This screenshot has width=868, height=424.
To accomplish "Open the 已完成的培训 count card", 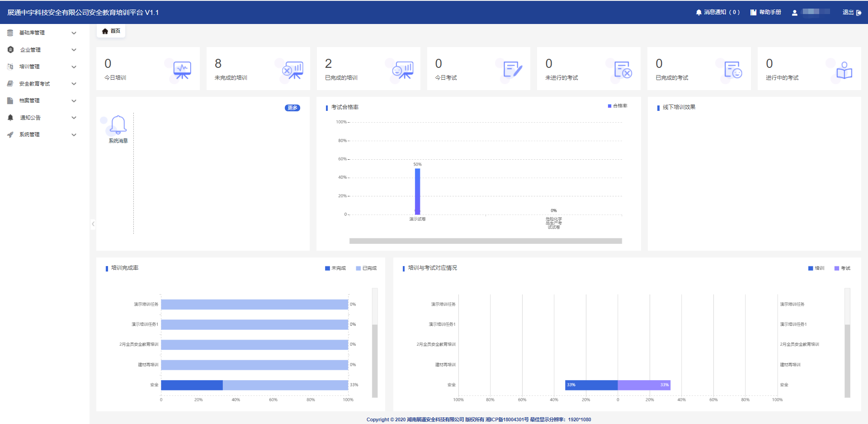I will pyautogui.click(x=368, y=68).
